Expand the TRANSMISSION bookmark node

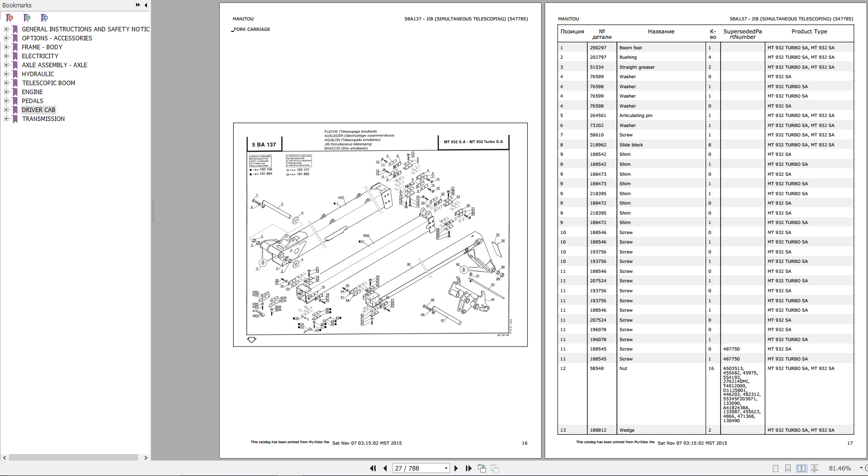click(6, 119)
